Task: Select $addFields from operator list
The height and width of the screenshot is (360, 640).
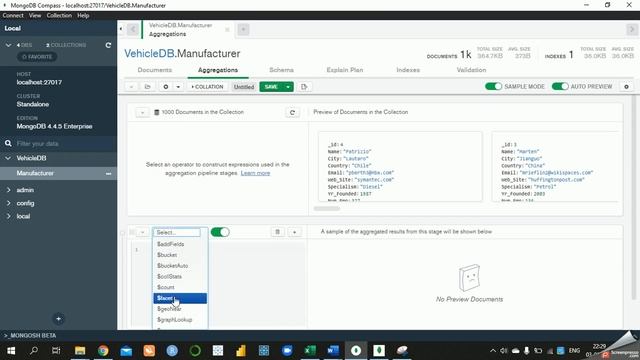Action: coord(180,244)
